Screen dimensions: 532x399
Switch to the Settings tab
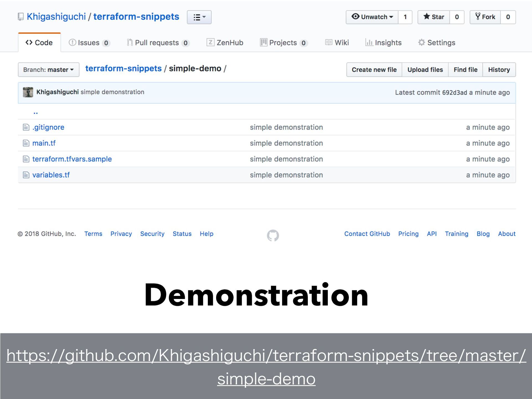[x=437, y=43]
